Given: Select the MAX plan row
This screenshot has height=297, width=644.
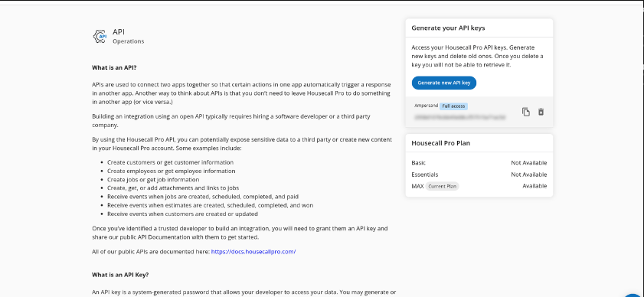Looking at the screenshot, I should tap(479, 186).
